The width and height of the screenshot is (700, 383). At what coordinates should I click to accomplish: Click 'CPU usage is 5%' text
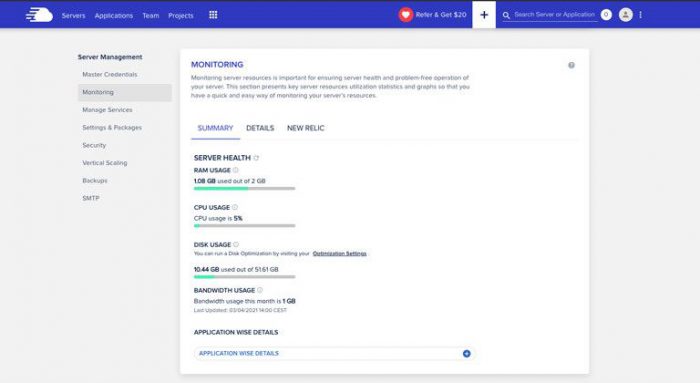point(218,218)
